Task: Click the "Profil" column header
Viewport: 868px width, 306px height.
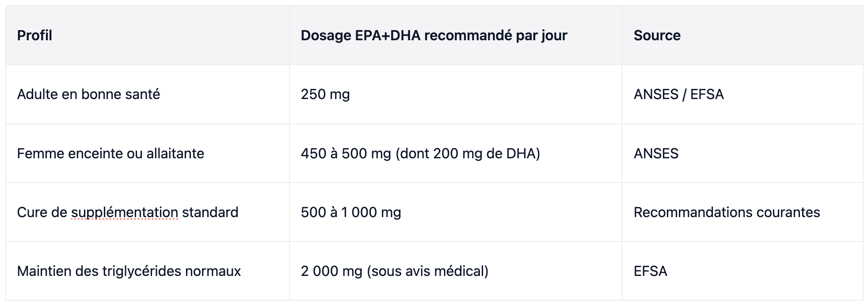Action: tap(148, 35)
